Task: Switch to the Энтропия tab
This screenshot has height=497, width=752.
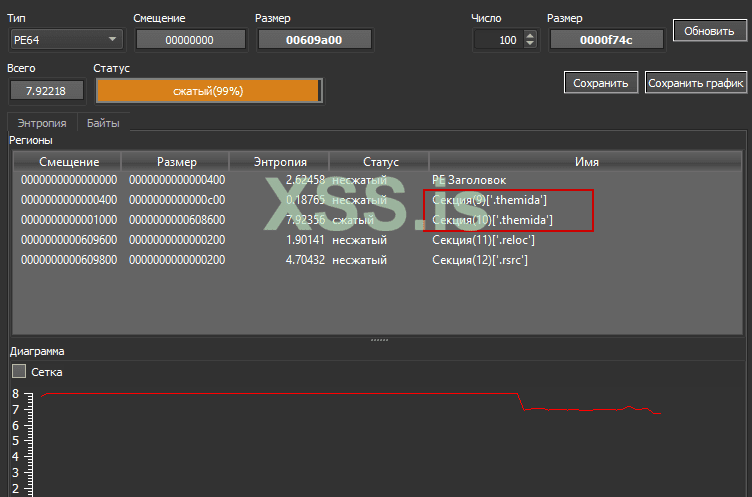Action: tap(42, 123)
